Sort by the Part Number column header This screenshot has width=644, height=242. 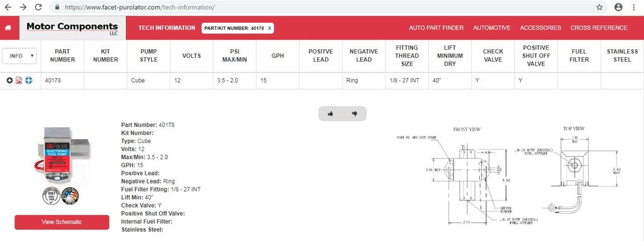point(62,56)
